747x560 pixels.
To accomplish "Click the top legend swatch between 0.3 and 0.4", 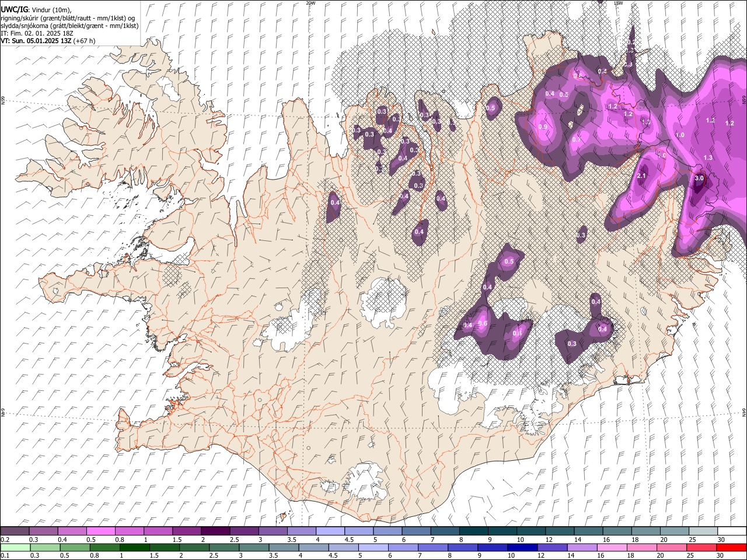I will (x=43, y=531).
